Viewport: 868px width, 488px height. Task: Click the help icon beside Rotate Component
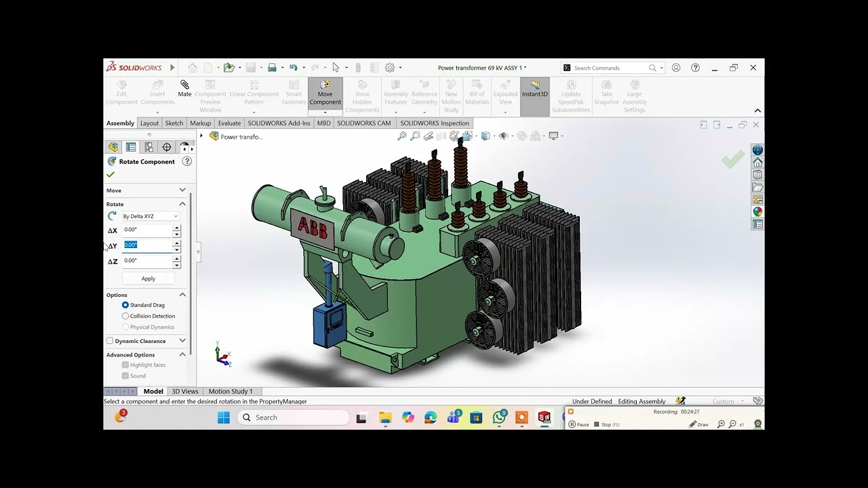click(186, 161)
